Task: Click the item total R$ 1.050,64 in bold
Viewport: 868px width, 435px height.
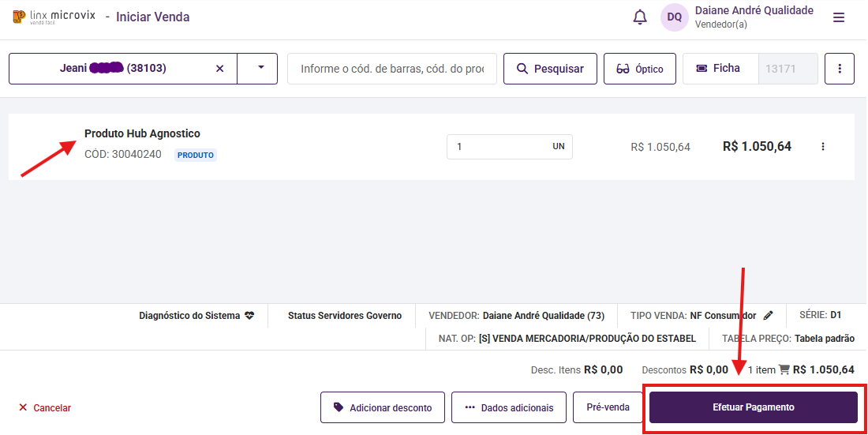Action: (x=757, y=147)
